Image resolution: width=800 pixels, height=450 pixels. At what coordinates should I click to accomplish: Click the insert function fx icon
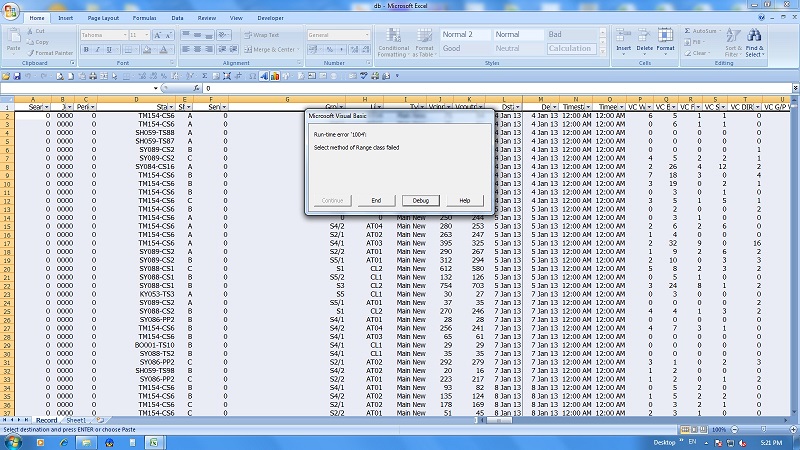click(x=196, y=88)
